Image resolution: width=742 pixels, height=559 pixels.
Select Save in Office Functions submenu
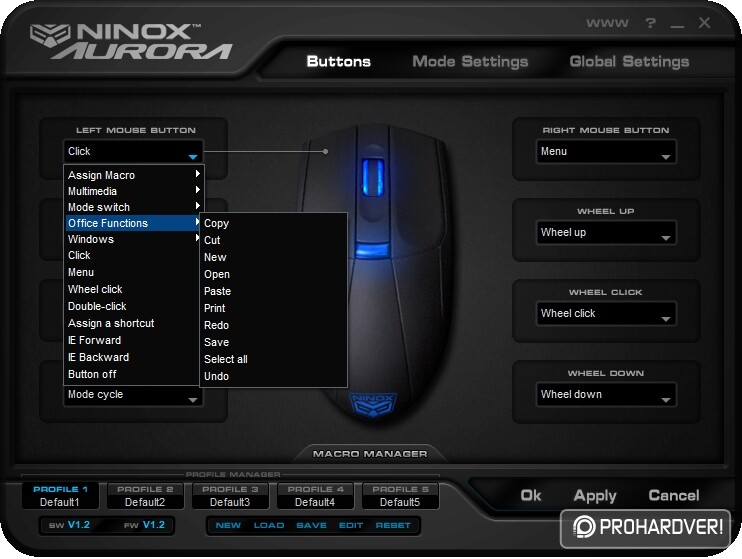274,343
